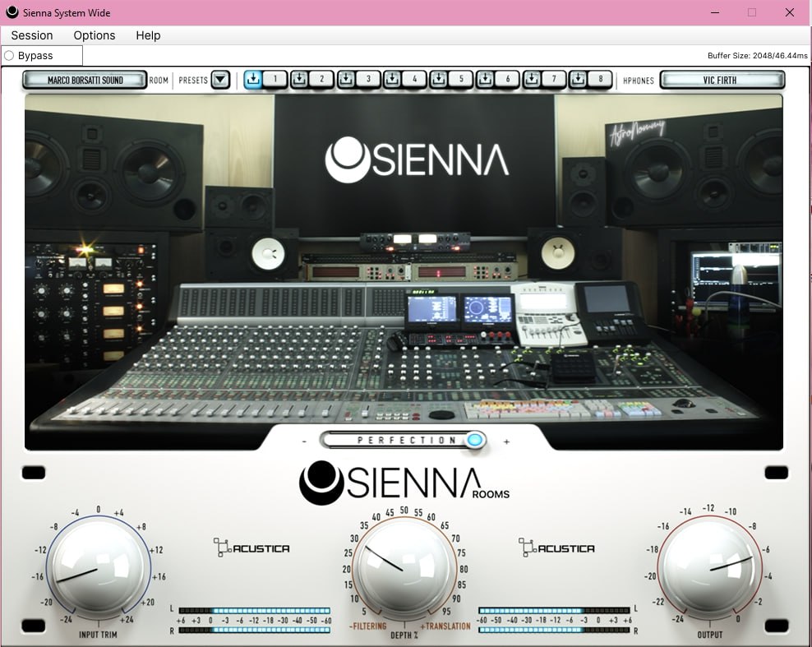Click the Sienna Rooms logo

(404, 483)
